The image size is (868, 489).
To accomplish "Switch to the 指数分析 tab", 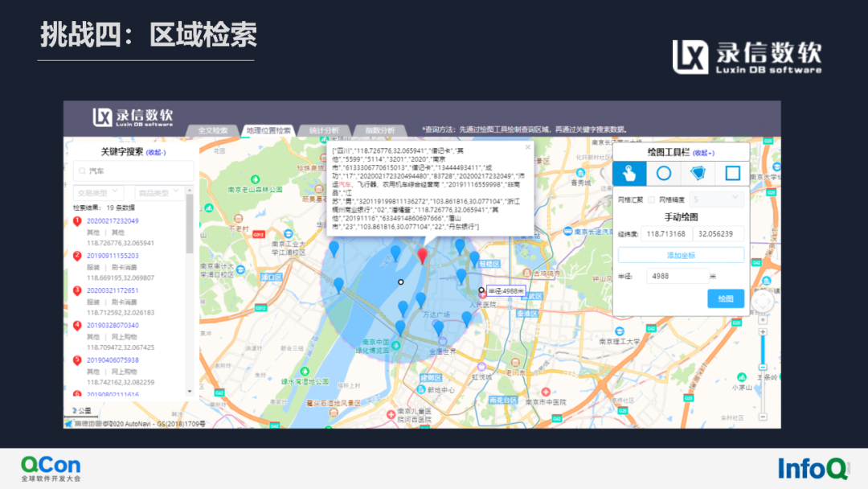I will click(x=379, y=131).
